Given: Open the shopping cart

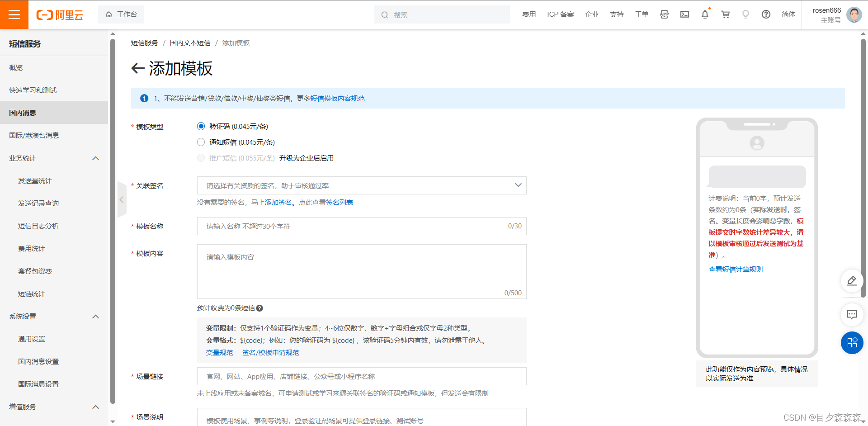Looking at the screenshot, I should pyautogui.click(x=725, y=14).
